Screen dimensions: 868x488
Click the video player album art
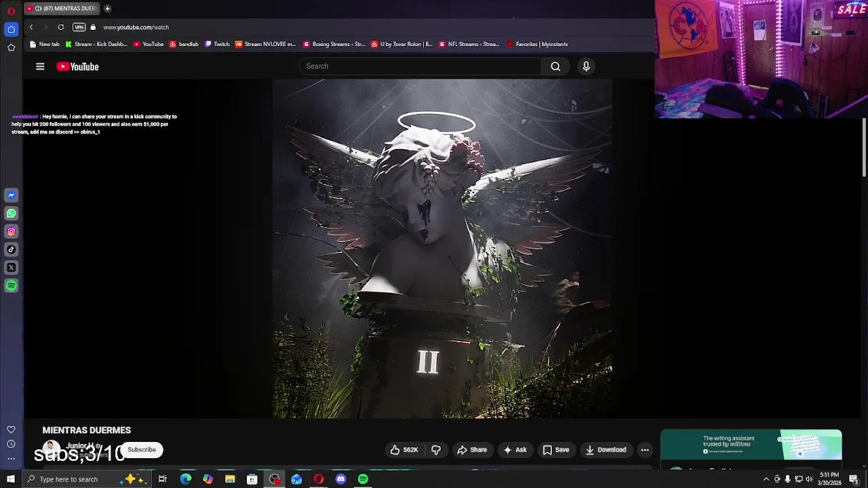[442, 249]
